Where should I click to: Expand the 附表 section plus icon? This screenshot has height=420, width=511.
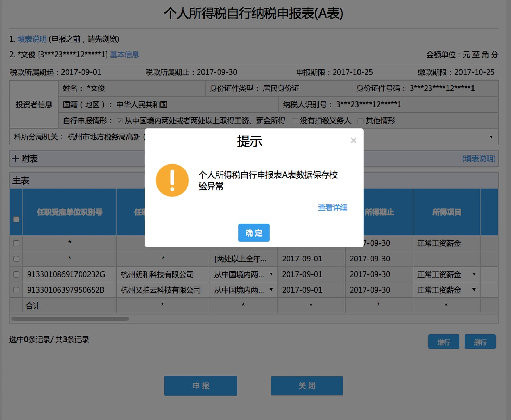(x=16, y=159)
